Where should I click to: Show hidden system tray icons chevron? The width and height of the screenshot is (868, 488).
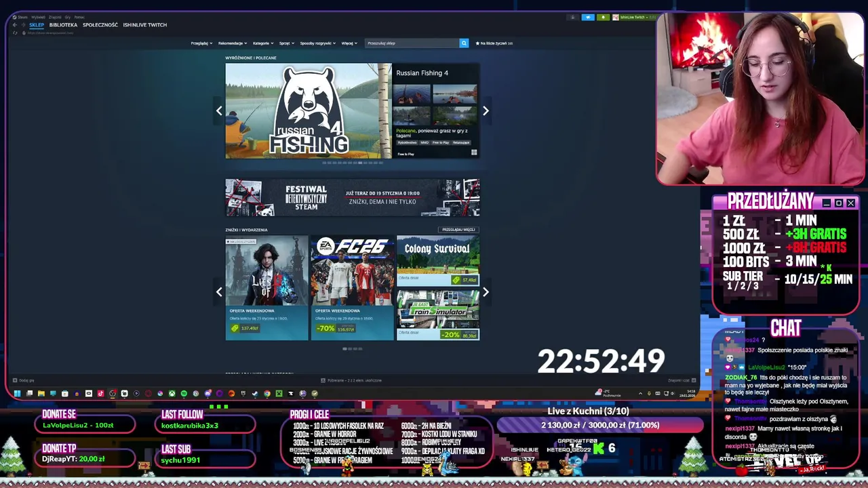[x=640, y=393]
